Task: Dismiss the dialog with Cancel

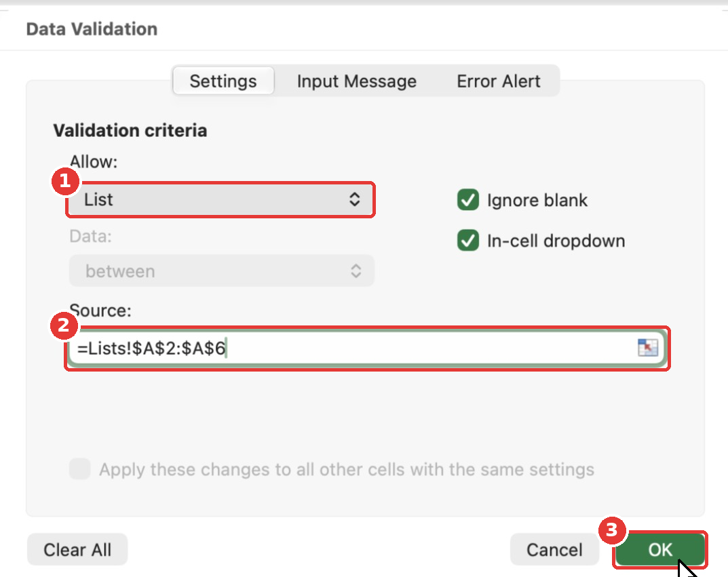Action: pyautogui.click(x=554, y=550)
